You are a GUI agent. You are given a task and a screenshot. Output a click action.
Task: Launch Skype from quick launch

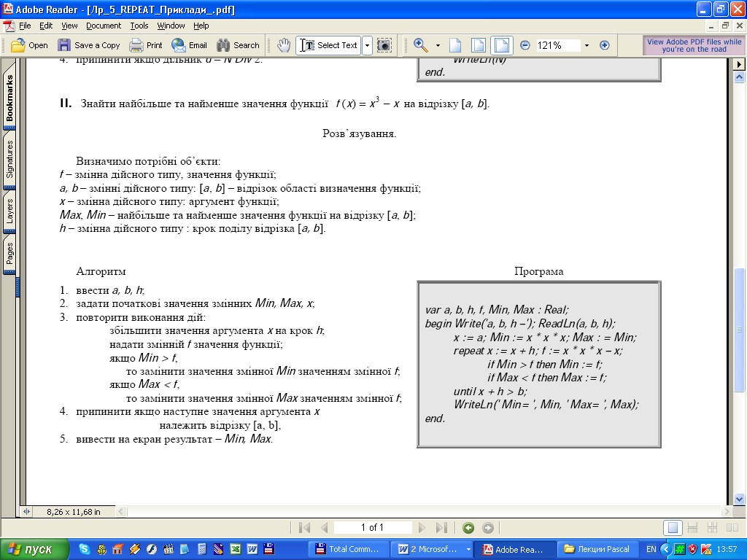point(85,549)
